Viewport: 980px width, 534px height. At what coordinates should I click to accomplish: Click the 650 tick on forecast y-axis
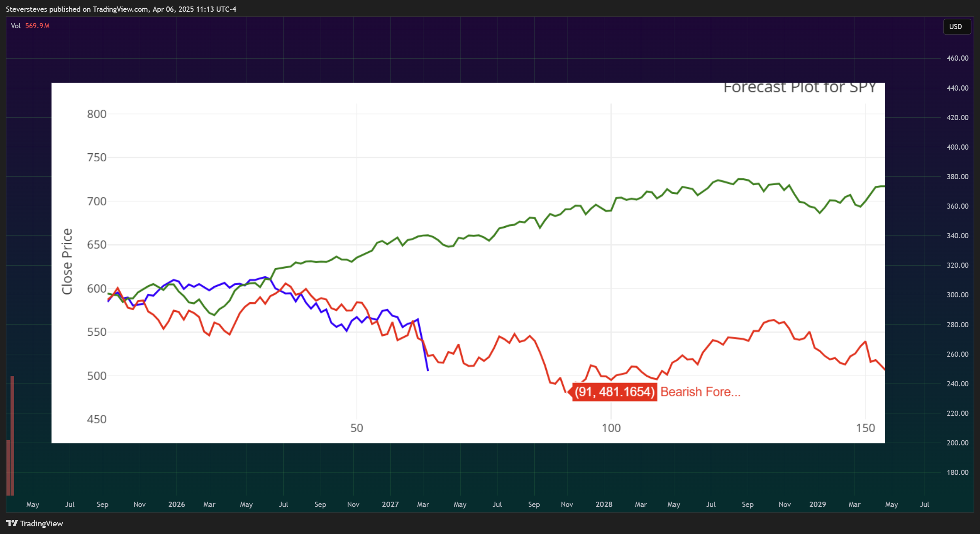coord(97,245)
